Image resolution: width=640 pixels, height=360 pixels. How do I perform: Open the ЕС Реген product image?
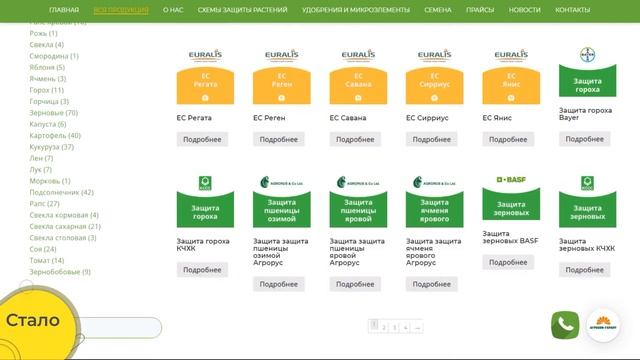coord(282,76)
